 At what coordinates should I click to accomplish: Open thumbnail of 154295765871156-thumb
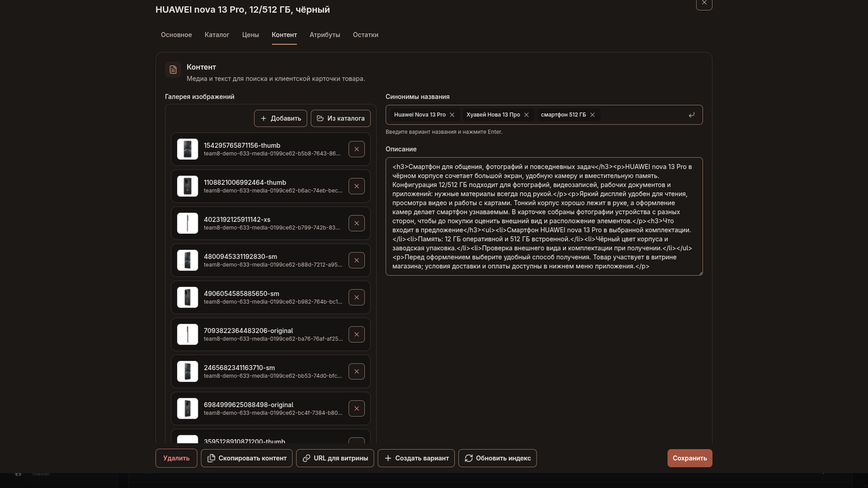point(187,149)
